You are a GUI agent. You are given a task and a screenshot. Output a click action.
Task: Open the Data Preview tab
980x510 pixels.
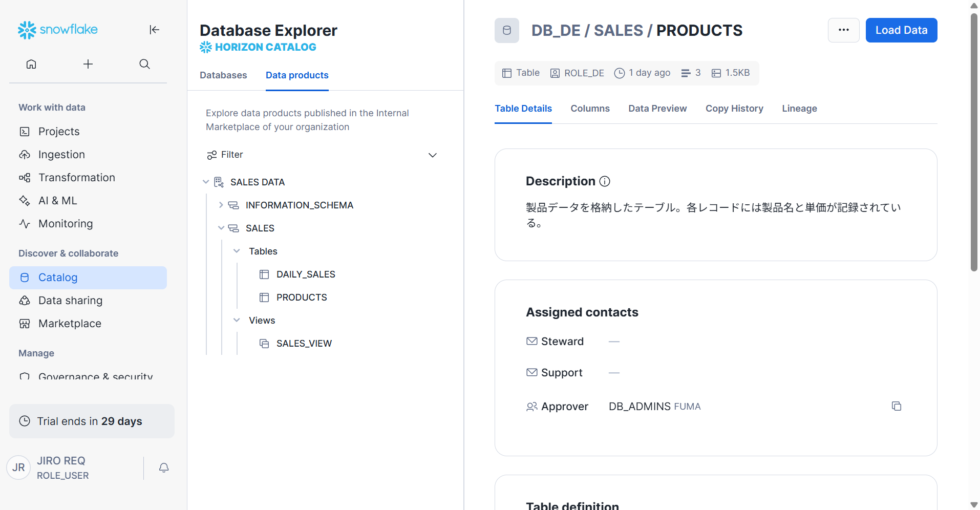point(657,109)
